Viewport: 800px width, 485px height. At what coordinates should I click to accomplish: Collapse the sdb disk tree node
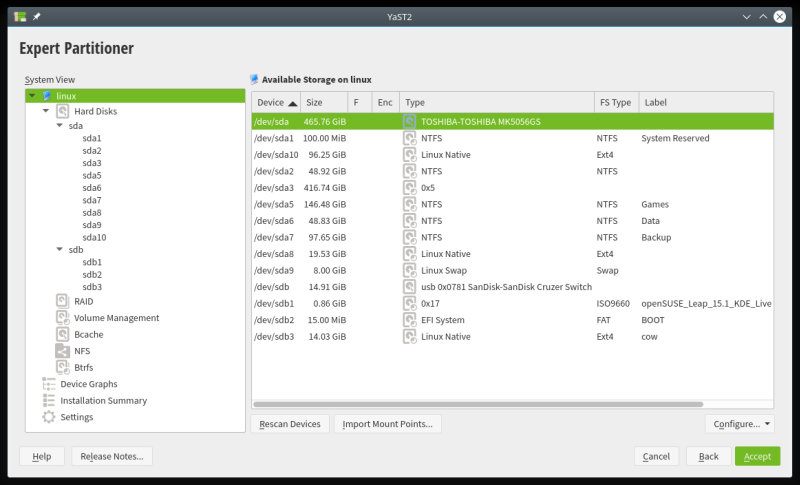tap(59, 250)
